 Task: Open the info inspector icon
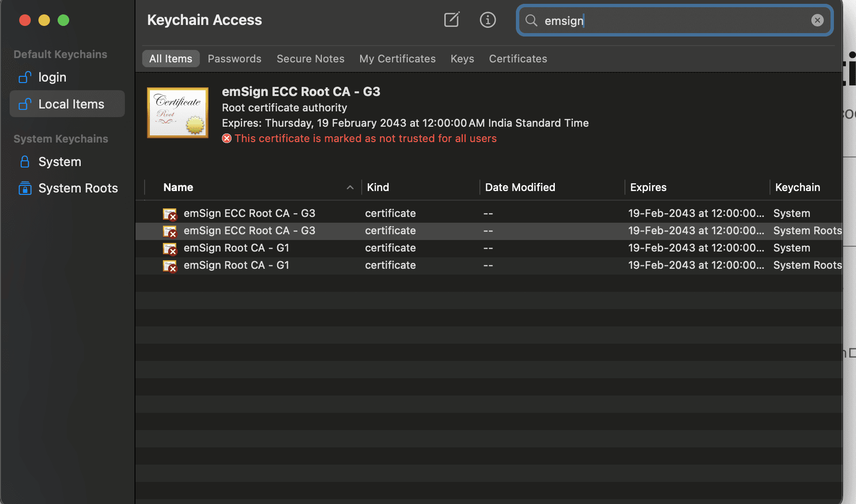coord(488,20)
